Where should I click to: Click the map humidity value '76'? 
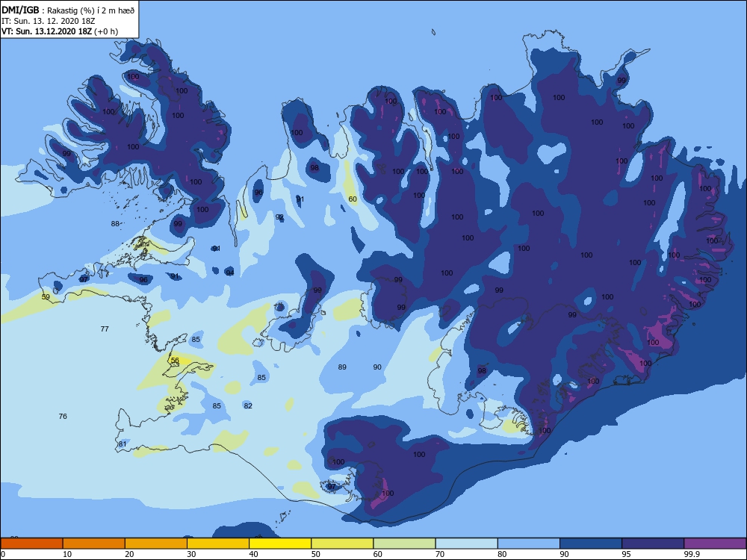pos(63,416)
